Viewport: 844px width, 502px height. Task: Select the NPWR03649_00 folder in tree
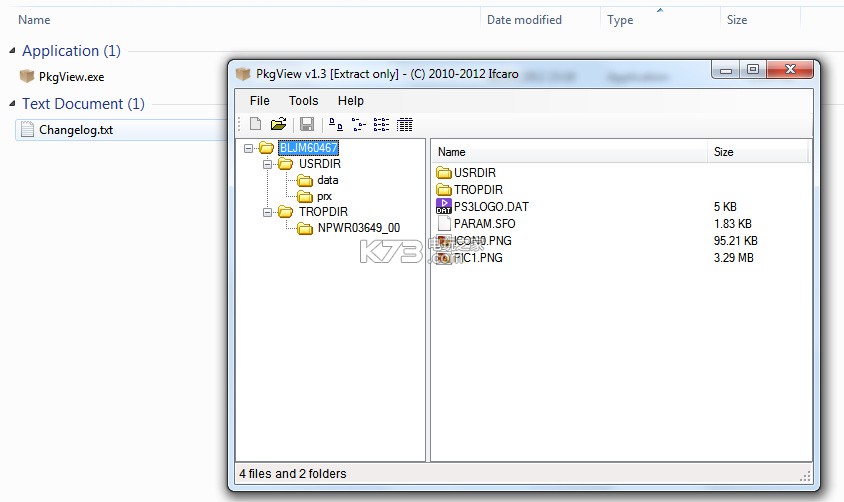pos(358,228)
